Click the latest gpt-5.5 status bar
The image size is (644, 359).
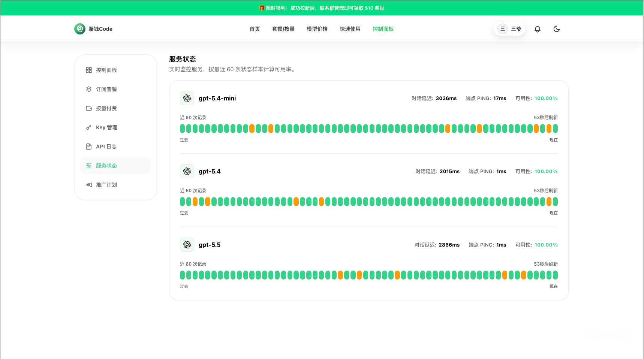point(555,275)
